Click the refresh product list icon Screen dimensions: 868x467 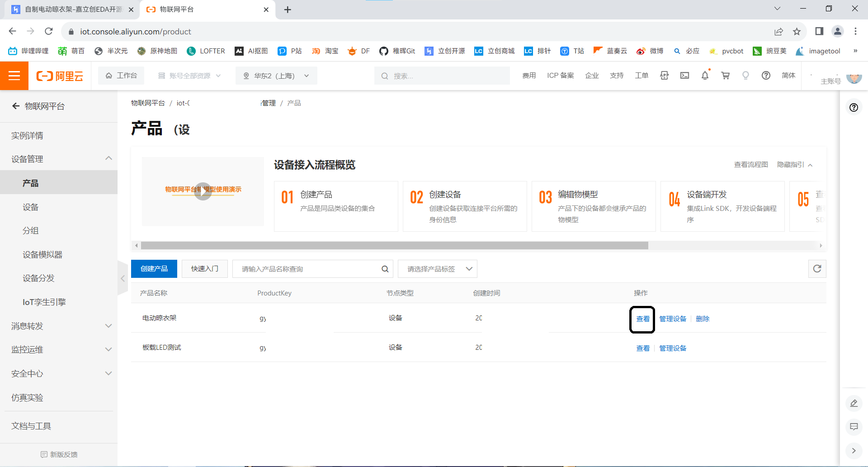[x=817, y=269]
